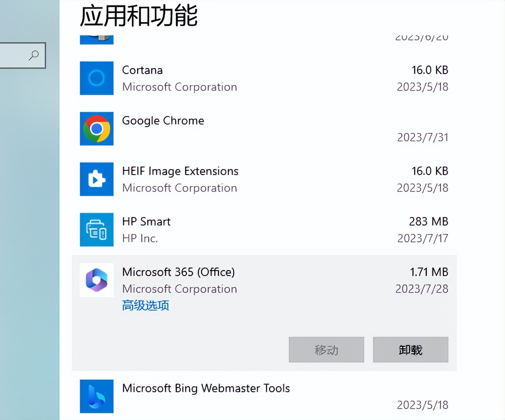Click the Microsoft 365 (Office) icon

[96, 280]
